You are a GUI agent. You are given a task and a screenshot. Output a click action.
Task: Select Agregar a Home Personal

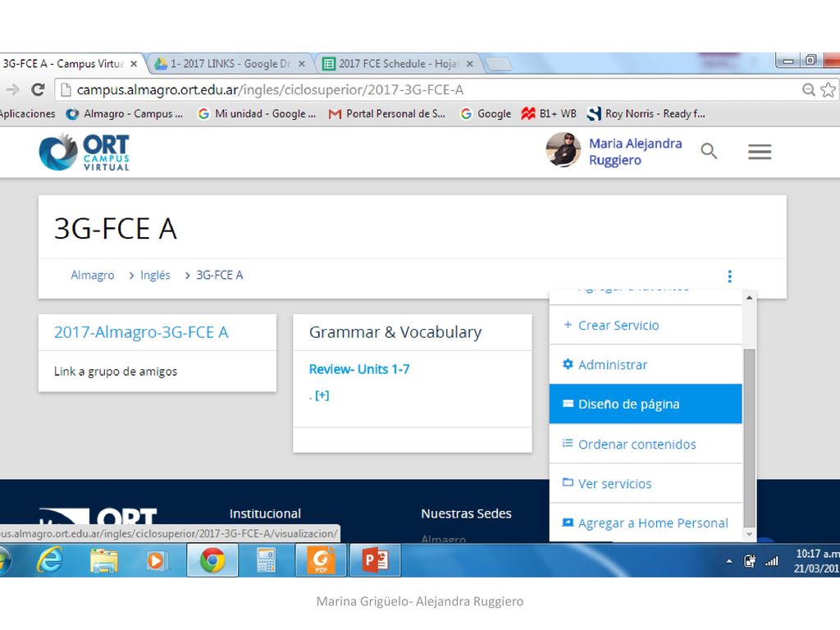tap(646, 523)
